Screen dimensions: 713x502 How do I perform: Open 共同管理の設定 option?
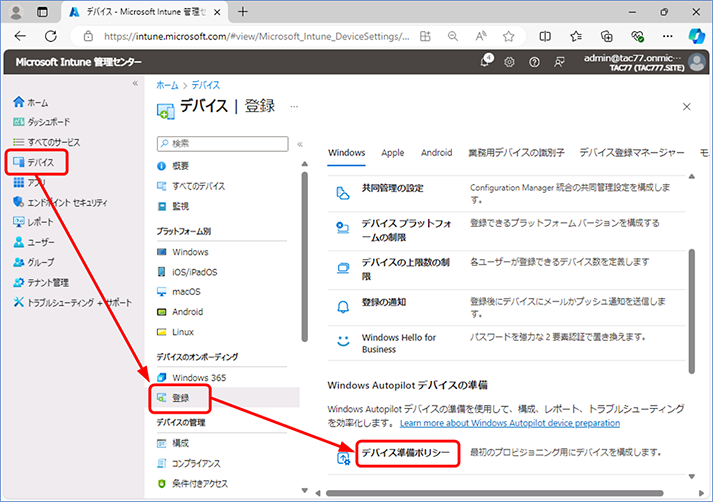[x=392, y=188]
